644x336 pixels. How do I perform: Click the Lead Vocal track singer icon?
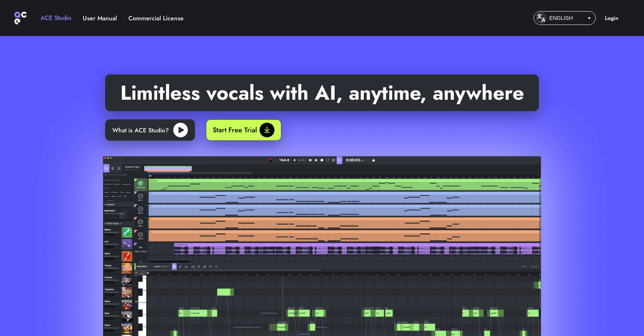tap(141, 183)
